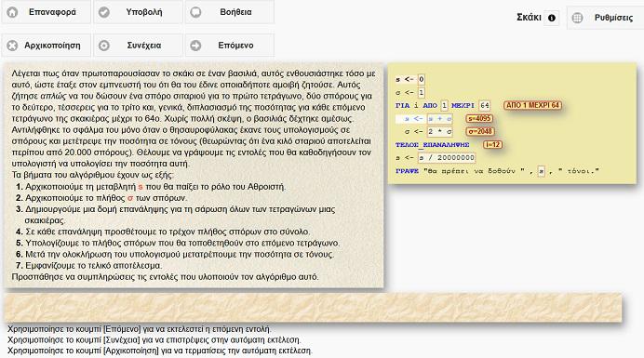Click the X icon beside Αρχικοποίηση
Screen dimensions: 644x358
pos(12,46)
